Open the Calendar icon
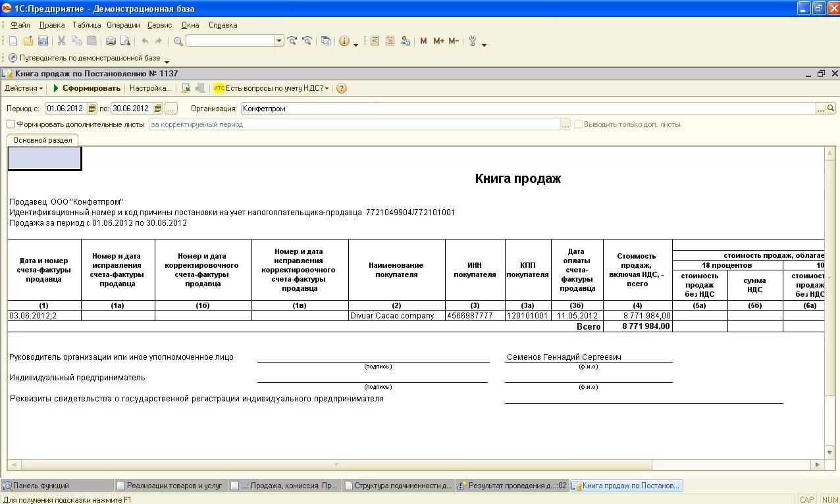 tap(390, 41)
